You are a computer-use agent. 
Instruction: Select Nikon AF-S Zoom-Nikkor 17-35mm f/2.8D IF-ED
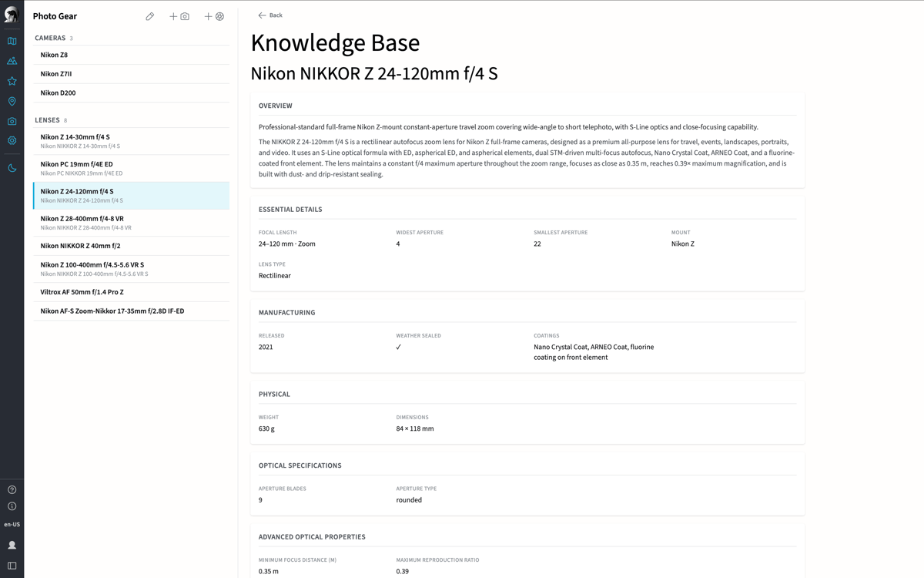(x=131, y=311)
